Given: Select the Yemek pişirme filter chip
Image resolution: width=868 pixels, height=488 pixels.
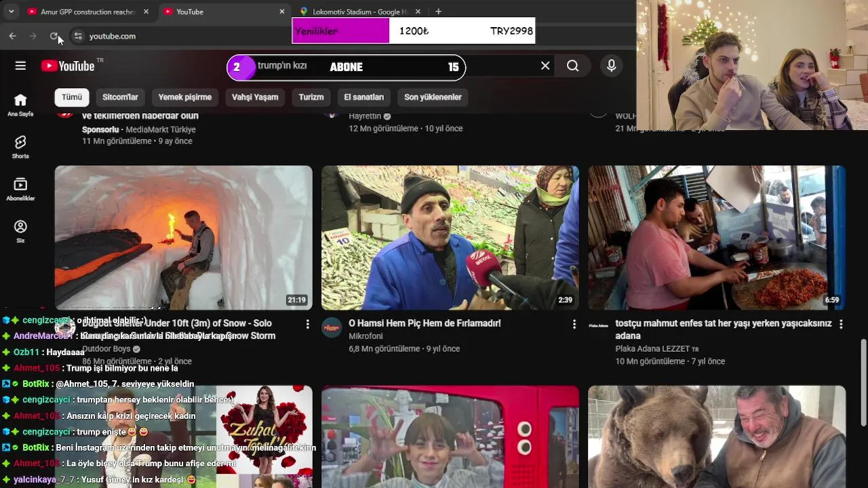Looking at the screenshot, I should (x=185, y=97).
